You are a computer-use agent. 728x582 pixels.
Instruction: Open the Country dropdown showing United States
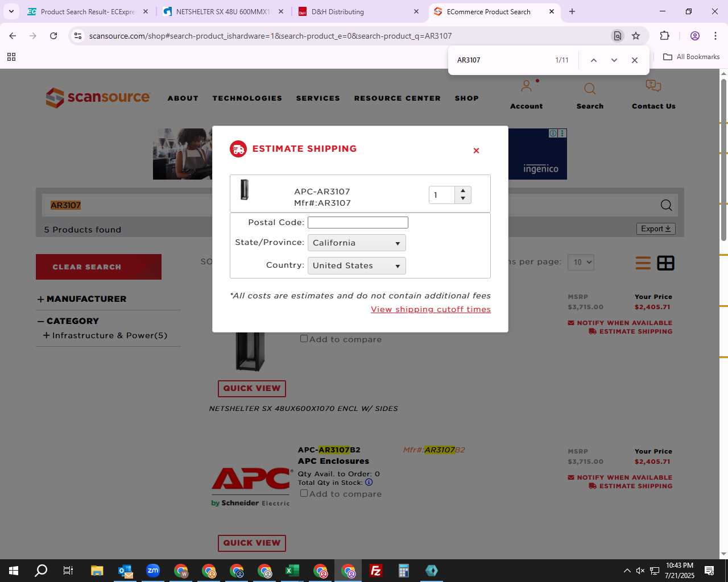coord(357,265)
